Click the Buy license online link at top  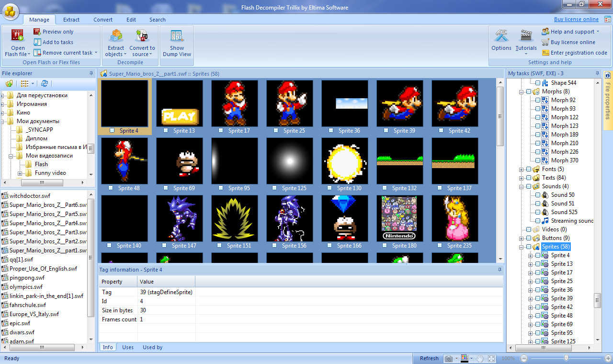576,19
